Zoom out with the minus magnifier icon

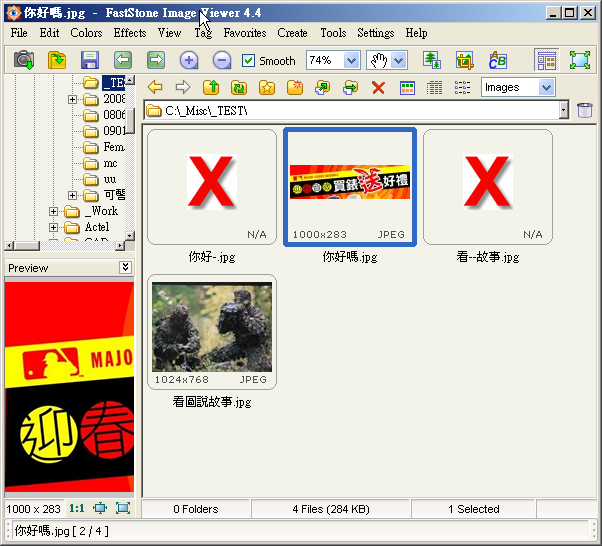(222, 60)
